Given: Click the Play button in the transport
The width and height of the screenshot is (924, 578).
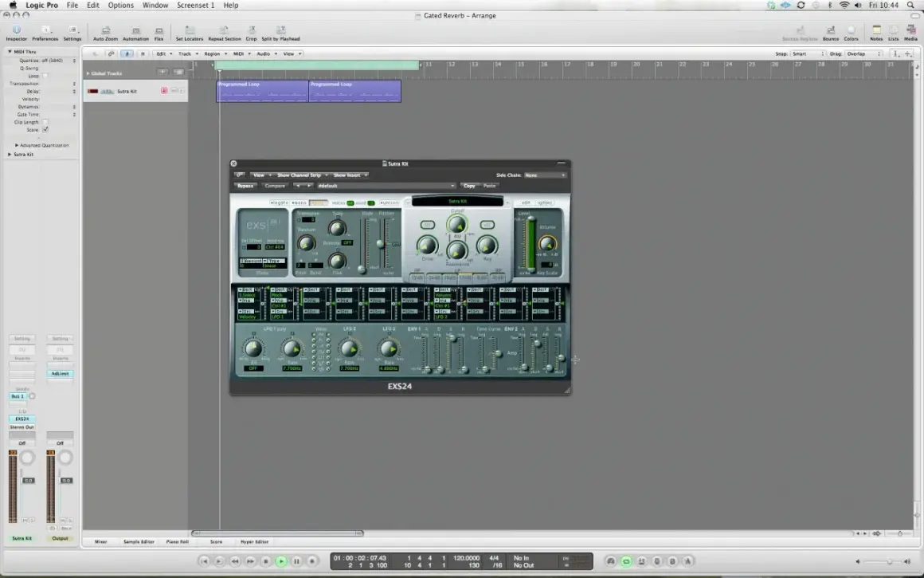Looking at the screenshot, I should (x=281, y=561).
